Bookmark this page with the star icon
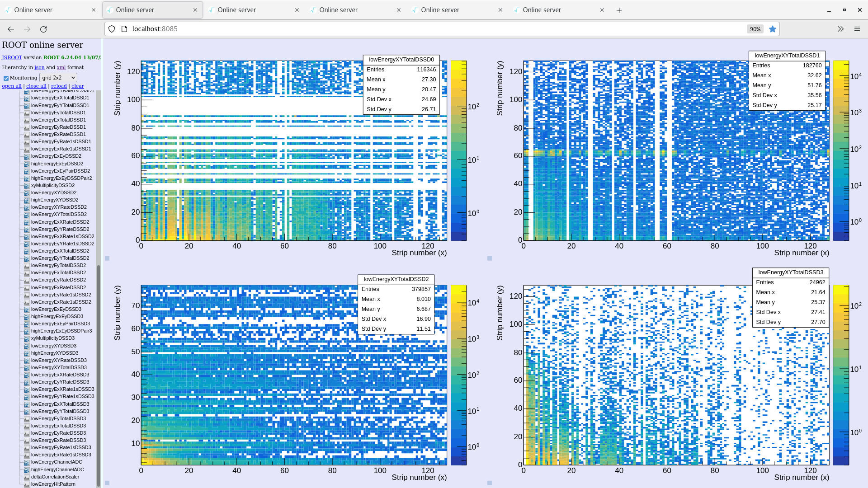Screen dimensions: 868x488 (x=773, y=29)
